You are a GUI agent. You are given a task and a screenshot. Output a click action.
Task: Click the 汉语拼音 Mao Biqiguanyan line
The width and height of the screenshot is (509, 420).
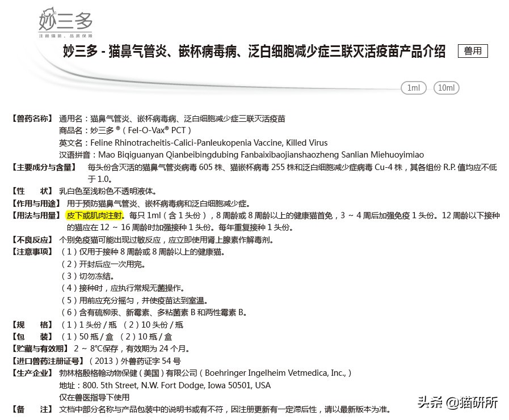241,155
